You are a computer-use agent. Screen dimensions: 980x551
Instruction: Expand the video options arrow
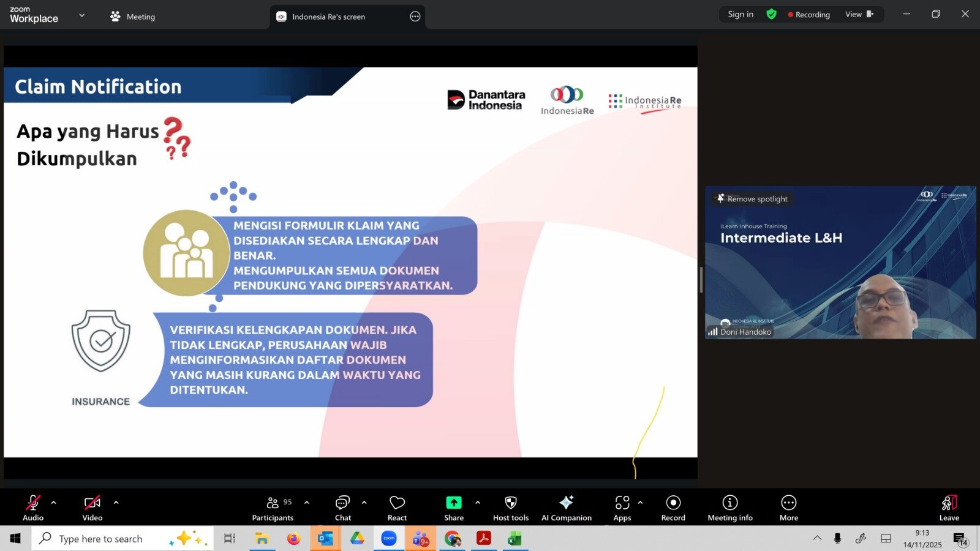click(x=116, y=503)
